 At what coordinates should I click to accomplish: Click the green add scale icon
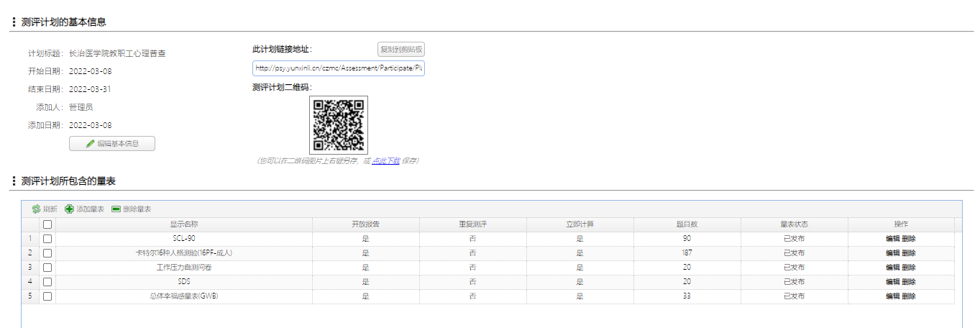pyautogui.click(x=69, y=209)
